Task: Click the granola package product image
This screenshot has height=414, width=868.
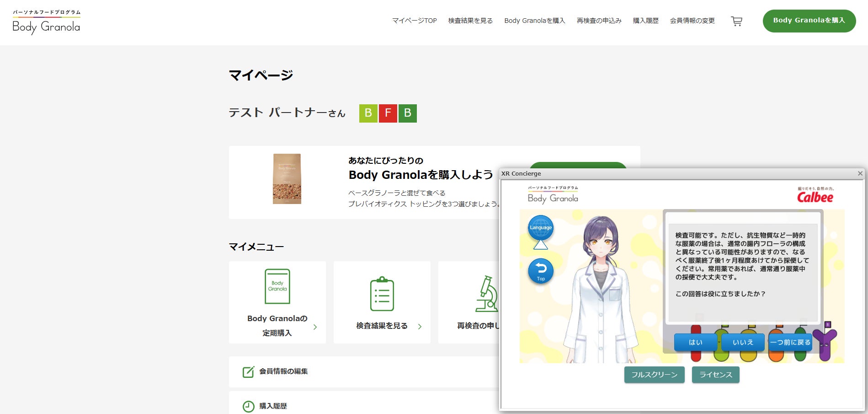Action: tap(287, 179)
